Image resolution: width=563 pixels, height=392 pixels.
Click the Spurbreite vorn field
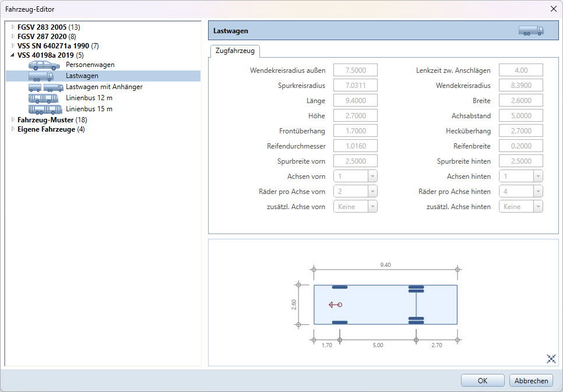pos(356,161)
